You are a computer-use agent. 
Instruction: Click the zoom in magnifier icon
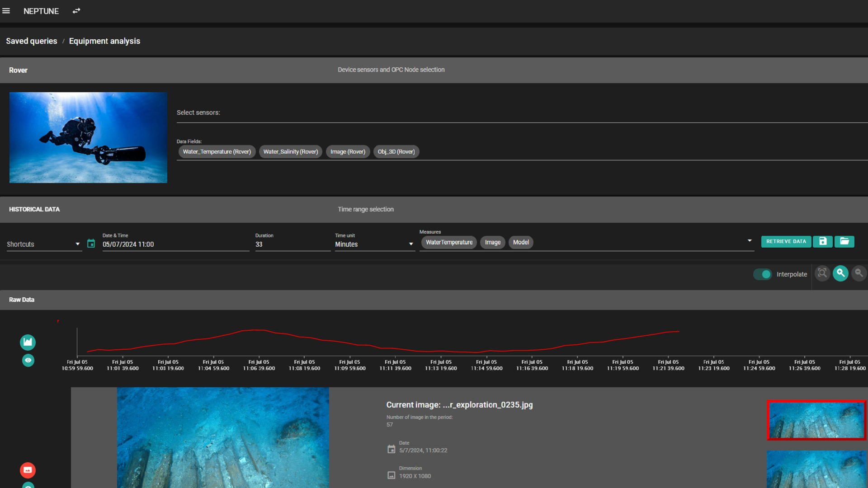pos(840,273)
